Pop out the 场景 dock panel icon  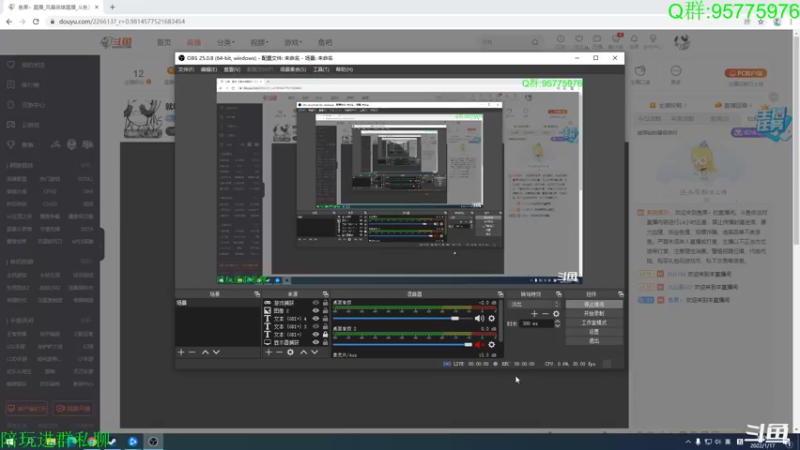pyautogui.click(x=257, y=294)
